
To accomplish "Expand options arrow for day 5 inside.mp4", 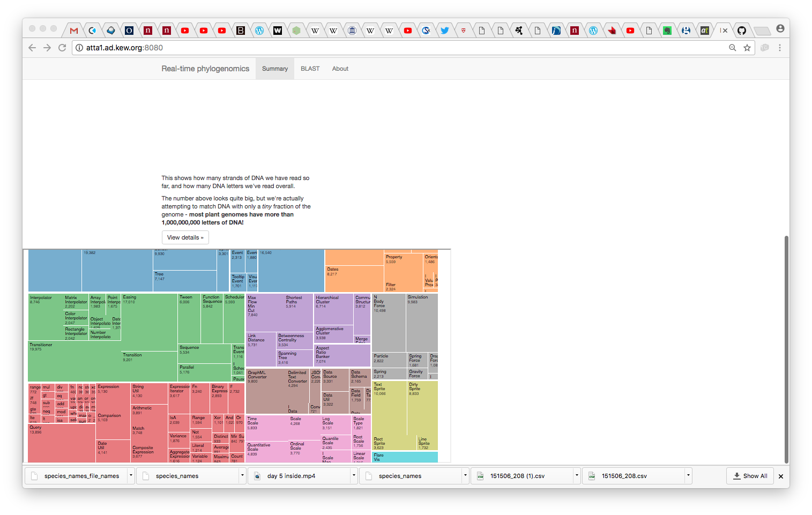I will (x=354, y=475).
